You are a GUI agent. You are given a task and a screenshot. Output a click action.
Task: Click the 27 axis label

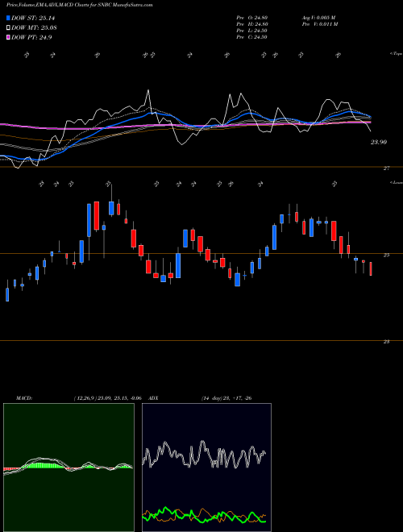click(386, 168)
